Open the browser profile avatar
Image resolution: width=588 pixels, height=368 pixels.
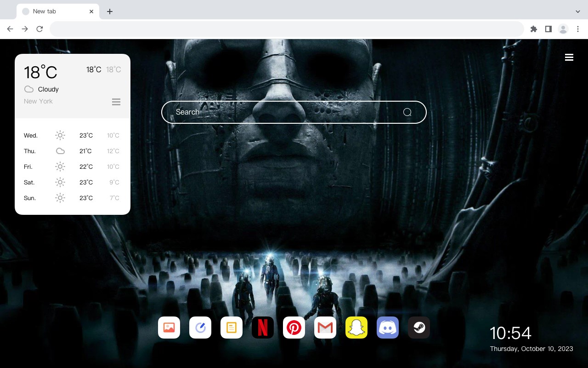pos(563,29)
